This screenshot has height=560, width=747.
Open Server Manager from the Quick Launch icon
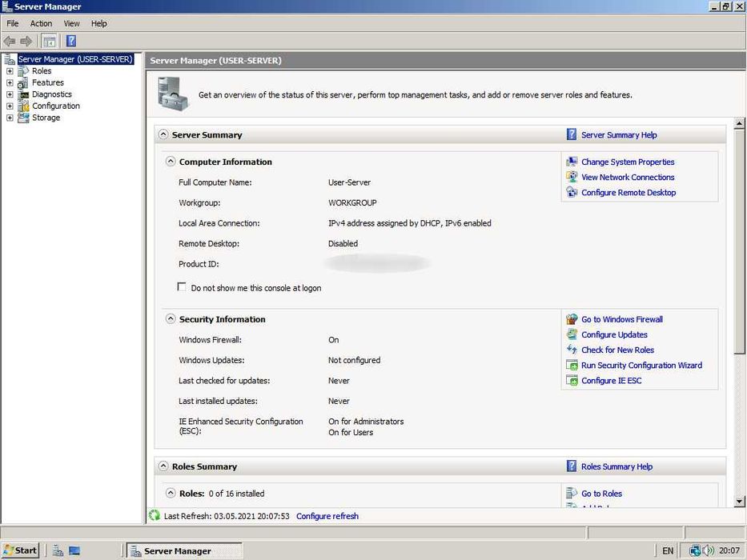pos(58,551)
